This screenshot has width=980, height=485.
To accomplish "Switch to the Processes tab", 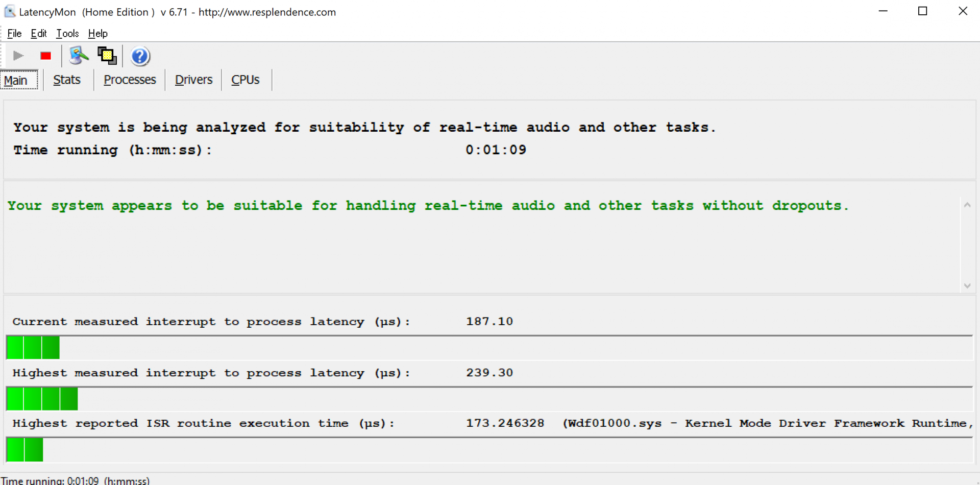I will coord(130,80).
